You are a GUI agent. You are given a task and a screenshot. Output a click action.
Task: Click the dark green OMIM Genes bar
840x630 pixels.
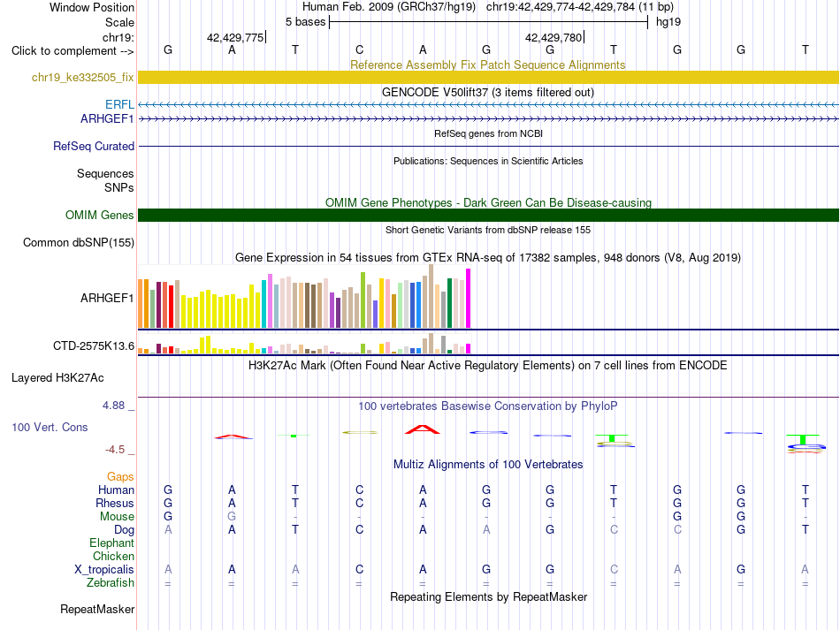pyautogui.click(x=488, y=215)
